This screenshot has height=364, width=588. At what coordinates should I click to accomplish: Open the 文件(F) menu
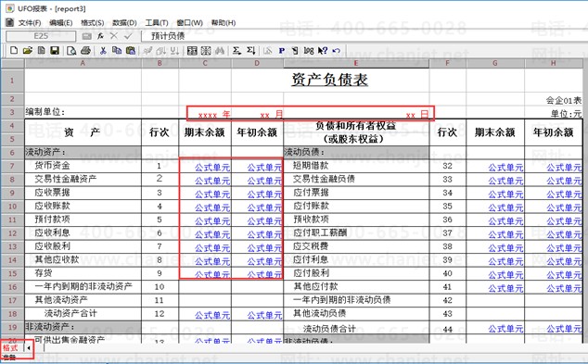[x=30, y=23]
